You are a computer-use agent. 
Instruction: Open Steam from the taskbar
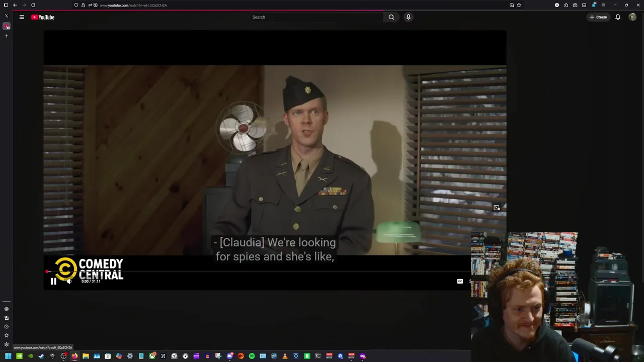[41, 356]
